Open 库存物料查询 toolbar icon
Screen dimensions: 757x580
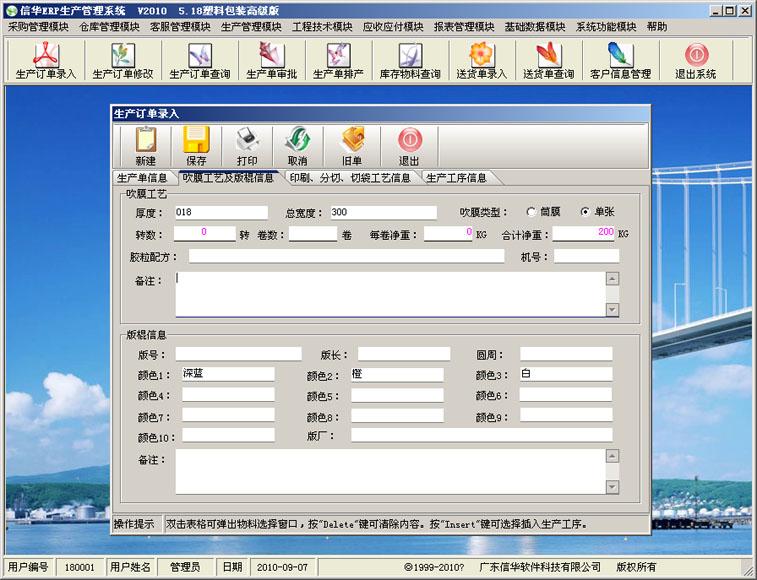pos(410,60)
